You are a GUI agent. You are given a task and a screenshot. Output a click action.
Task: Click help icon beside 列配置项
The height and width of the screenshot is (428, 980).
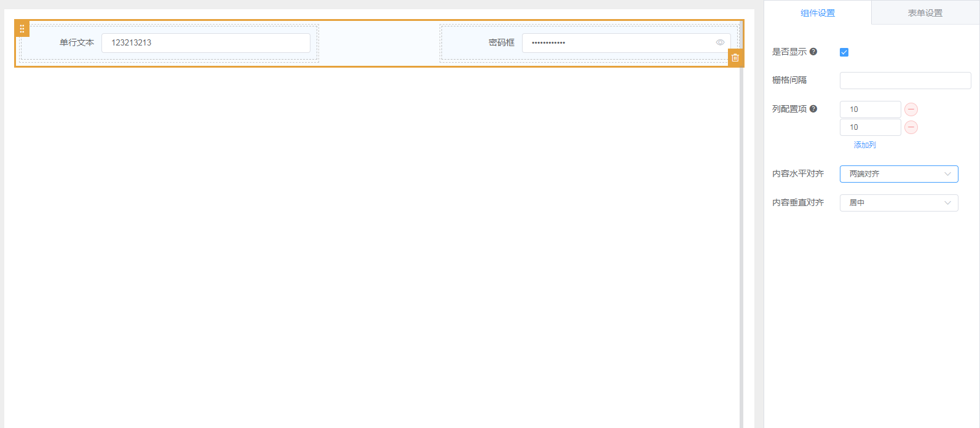pos(813,109)
